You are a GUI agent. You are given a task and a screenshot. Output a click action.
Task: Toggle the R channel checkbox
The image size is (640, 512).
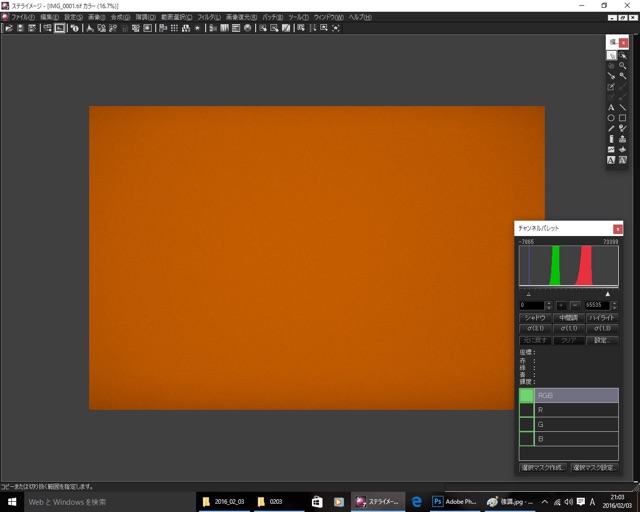click(x=526, y=410)
